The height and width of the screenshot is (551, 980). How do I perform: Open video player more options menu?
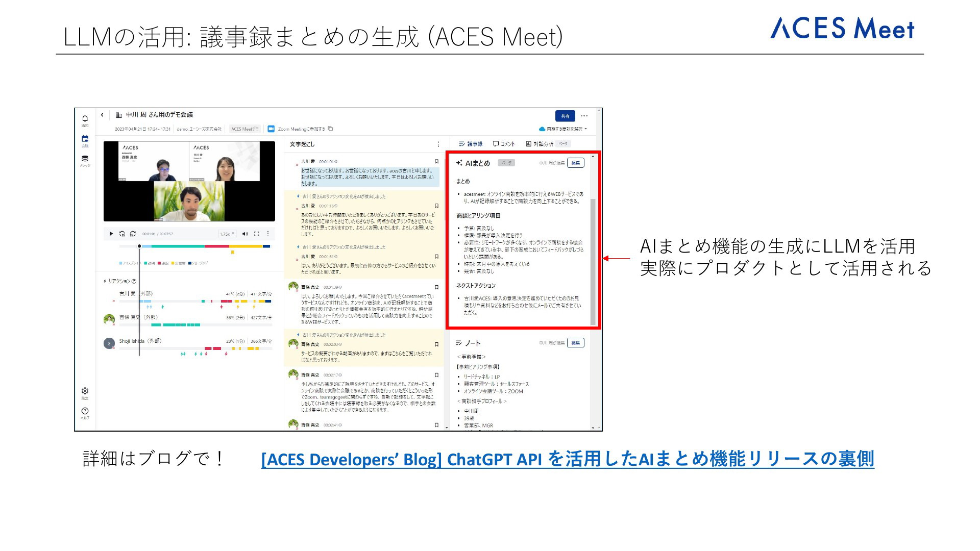[268, 234]
